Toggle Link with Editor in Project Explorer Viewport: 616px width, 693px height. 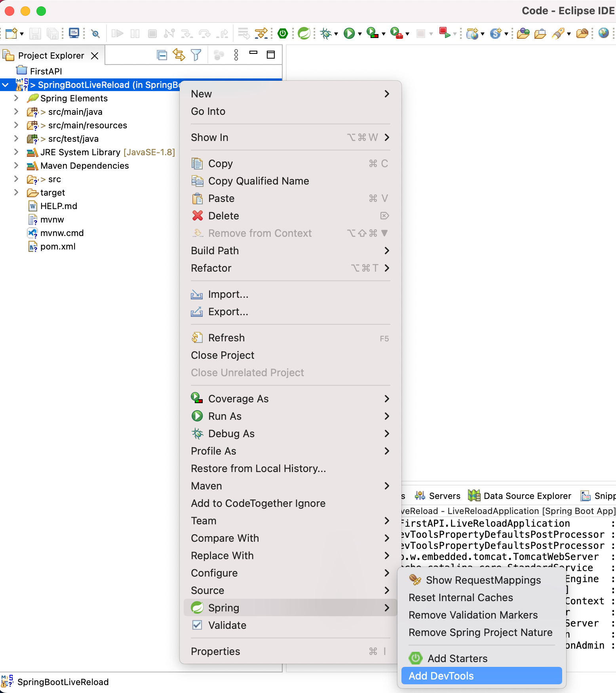click(x=179, y=55)
